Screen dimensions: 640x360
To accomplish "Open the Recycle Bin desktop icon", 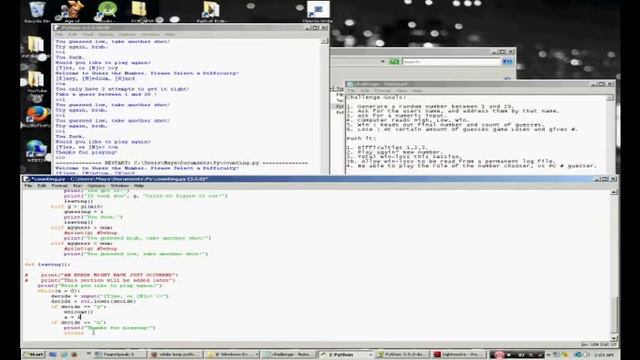I will pos(37,11).
